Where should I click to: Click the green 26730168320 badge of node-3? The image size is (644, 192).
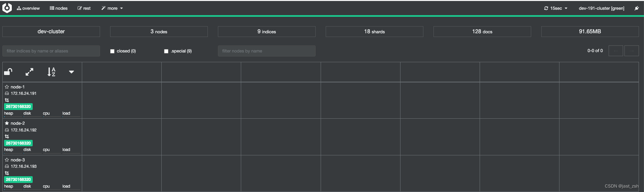tap(18, 180)
